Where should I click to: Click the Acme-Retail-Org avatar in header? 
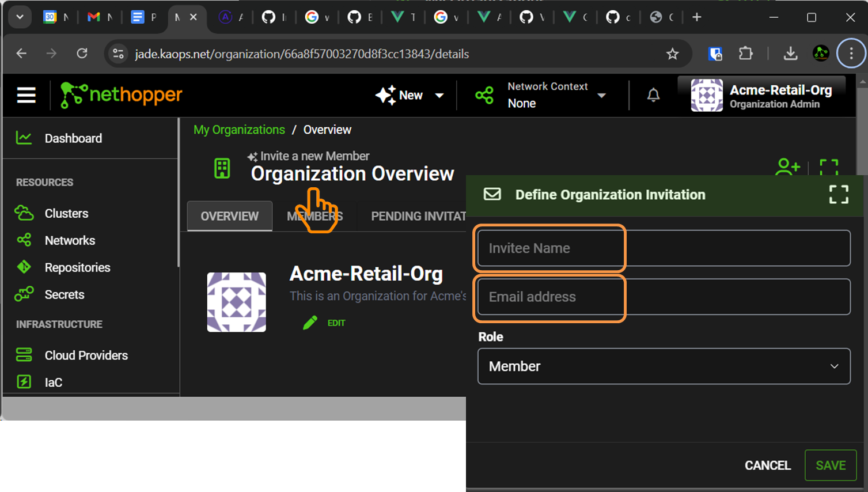(707, 95)
